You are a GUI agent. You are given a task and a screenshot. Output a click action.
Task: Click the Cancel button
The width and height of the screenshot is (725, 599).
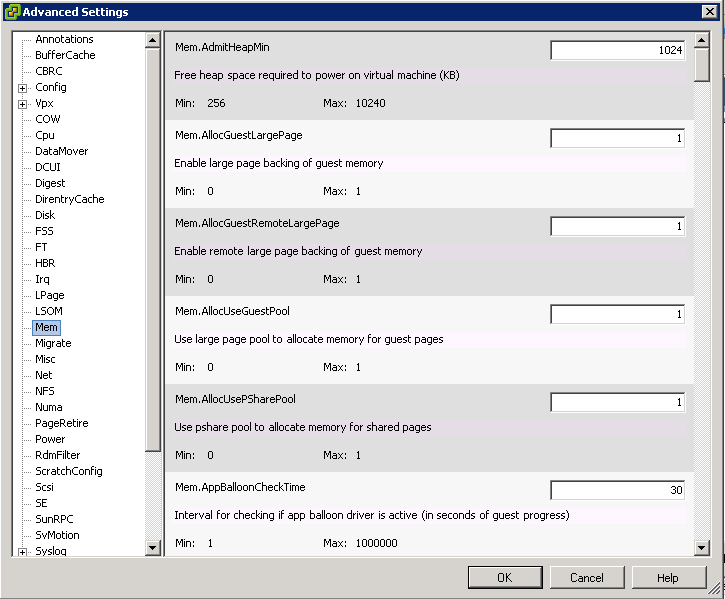click(x=587, y=578)
